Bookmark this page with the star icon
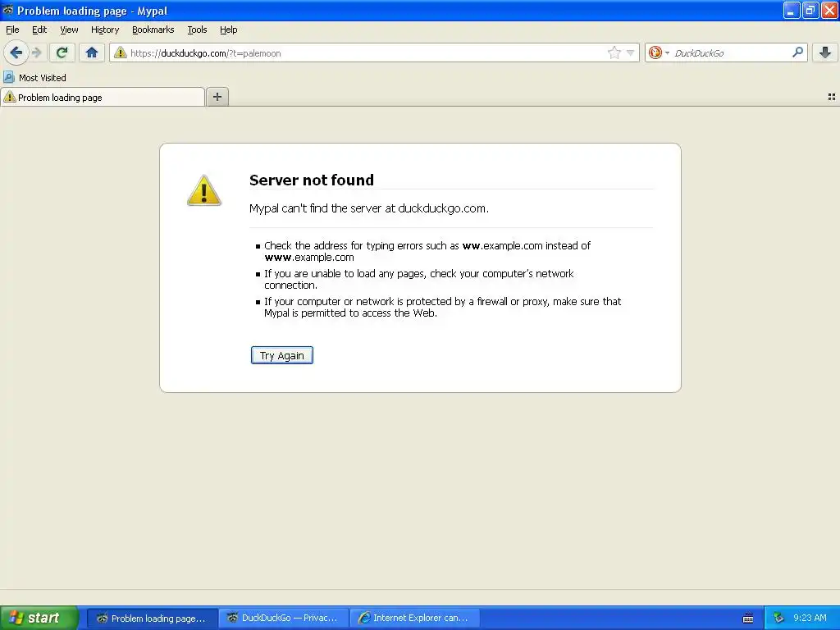This screenshot has height=630, width=840. point(614,52)
